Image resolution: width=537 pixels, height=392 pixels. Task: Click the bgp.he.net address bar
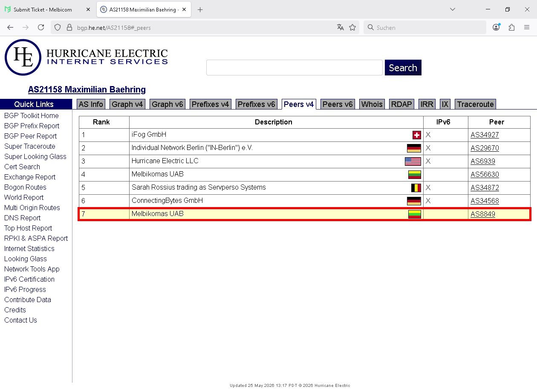(205, 27)
